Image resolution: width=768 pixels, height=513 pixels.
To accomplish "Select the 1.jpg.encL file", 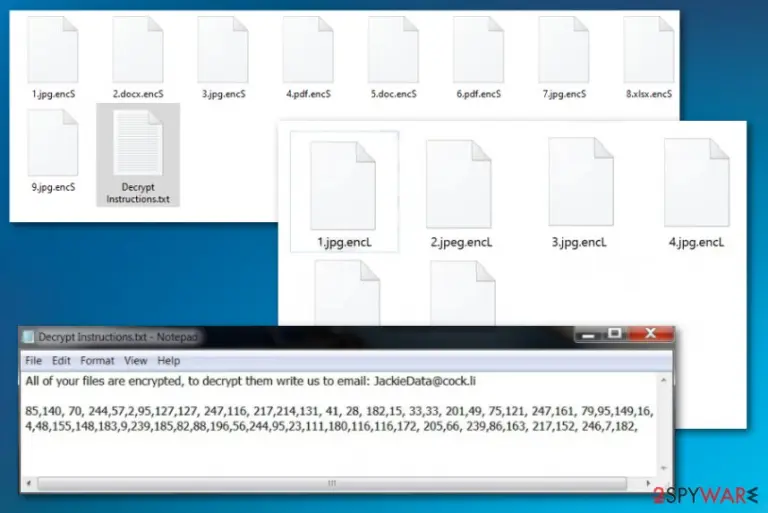I will [x=344, y=192].
